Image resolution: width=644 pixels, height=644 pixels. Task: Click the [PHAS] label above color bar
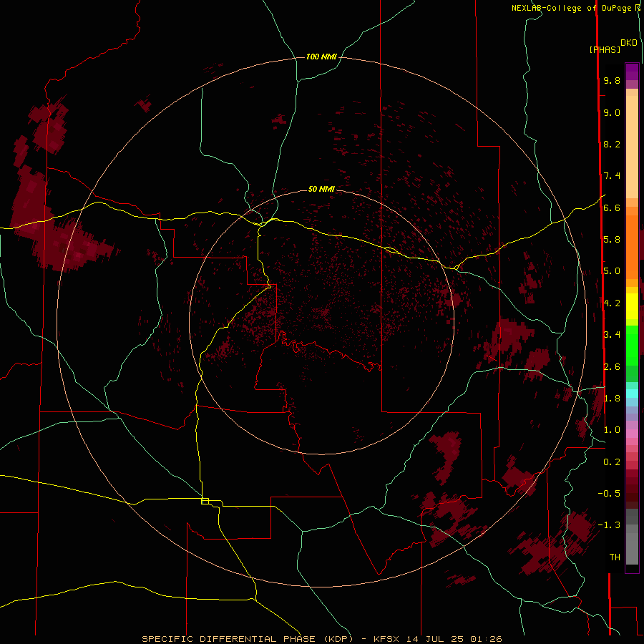[605, 50]
